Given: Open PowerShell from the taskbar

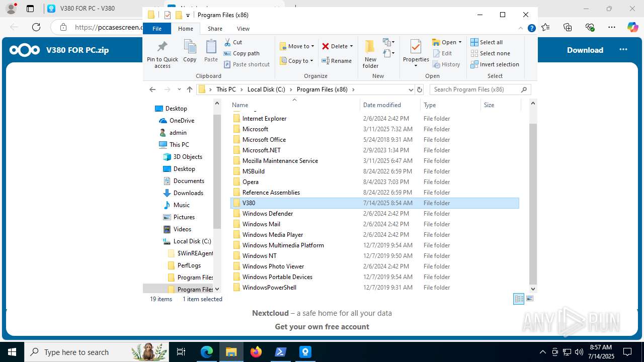Looking at the screenshot, I should (x=281, y=352).
